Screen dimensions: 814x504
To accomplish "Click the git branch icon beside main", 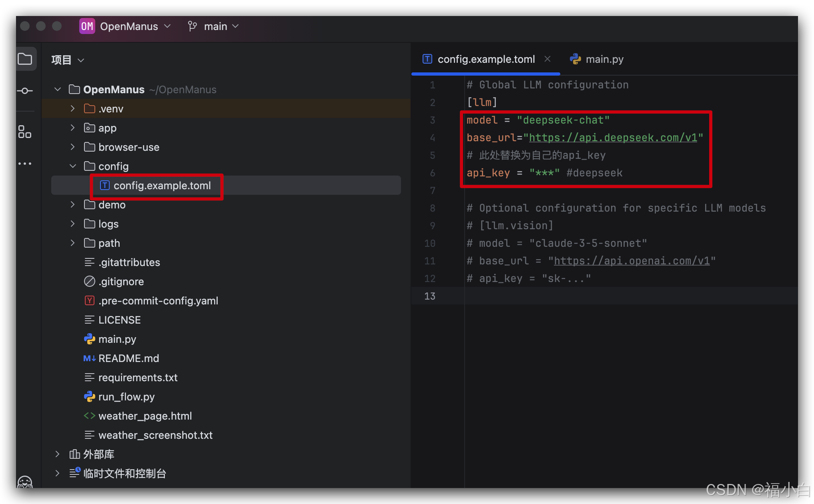I will click(x=192, y=26).
